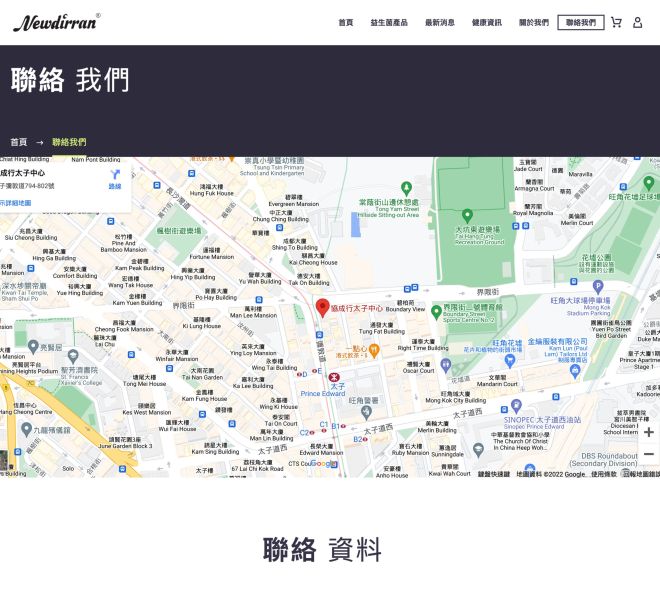
Task: Click 鍵盤快速鍵 in the map footer
Action: (x=494, y=474)
